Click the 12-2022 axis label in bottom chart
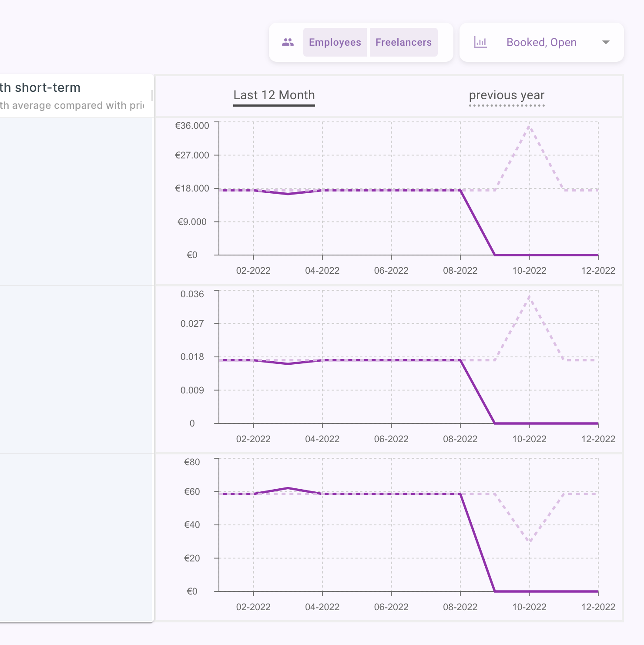Screen dimensions: 644x645 coord(598,607)
